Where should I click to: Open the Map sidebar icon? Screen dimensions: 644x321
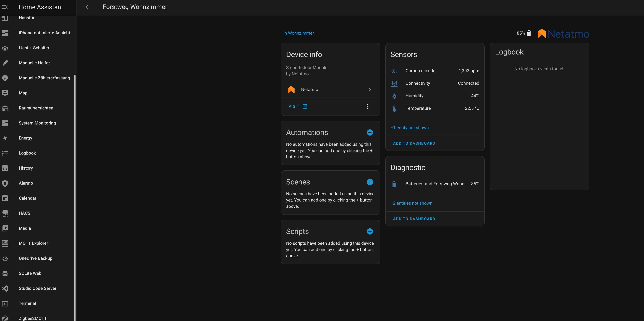coord(5,93)
